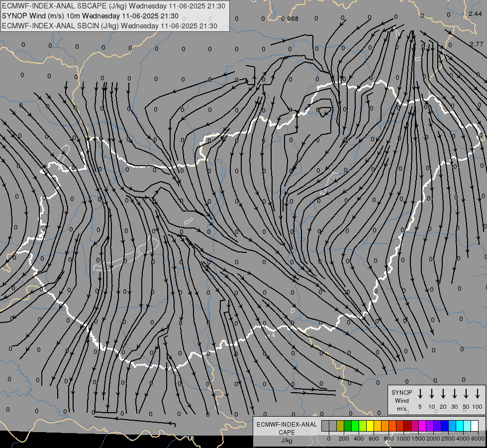This screenshot has width=487, height=448.
Task: Click the 4000 tick label on color bar
Action: click(463, 439)
